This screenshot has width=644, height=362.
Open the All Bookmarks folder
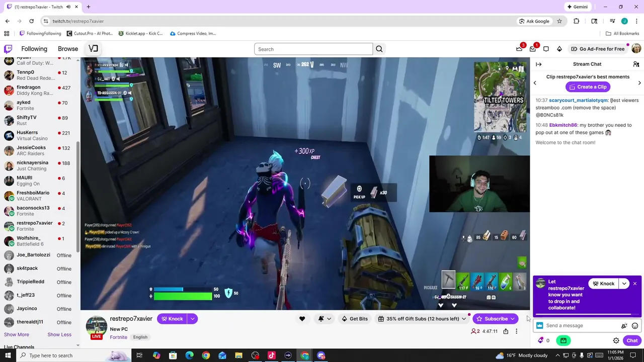pyautogui.click(x=622, y=34)
